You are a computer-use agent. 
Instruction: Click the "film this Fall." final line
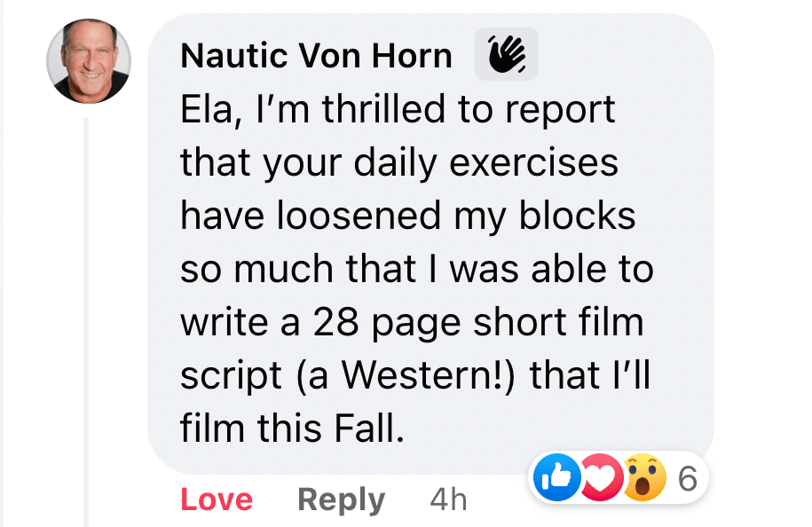tap(292, 429)
